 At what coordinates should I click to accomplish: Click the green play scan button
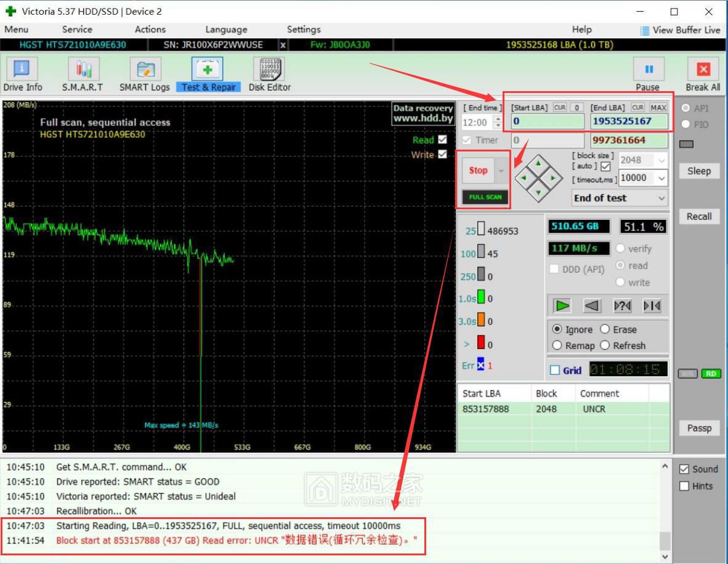pyautogui.click(x=562, y=305)
